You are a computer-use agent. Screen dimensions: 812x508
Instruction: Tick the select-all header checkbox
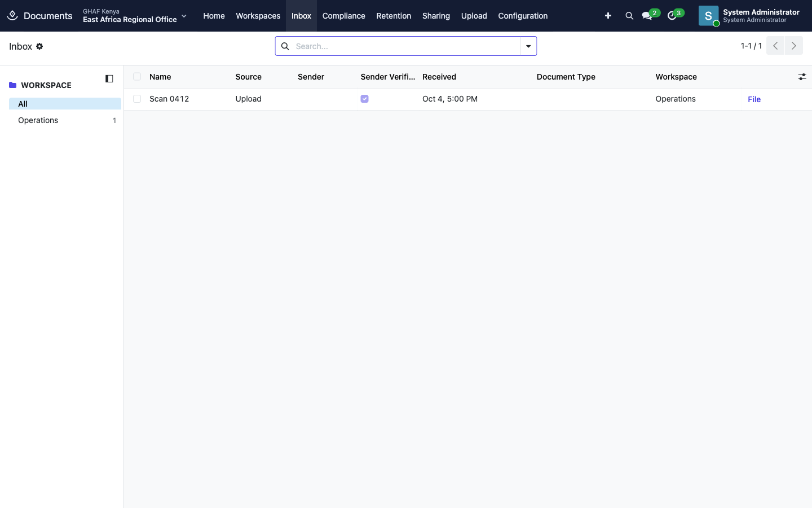click(x=137, y=77)
